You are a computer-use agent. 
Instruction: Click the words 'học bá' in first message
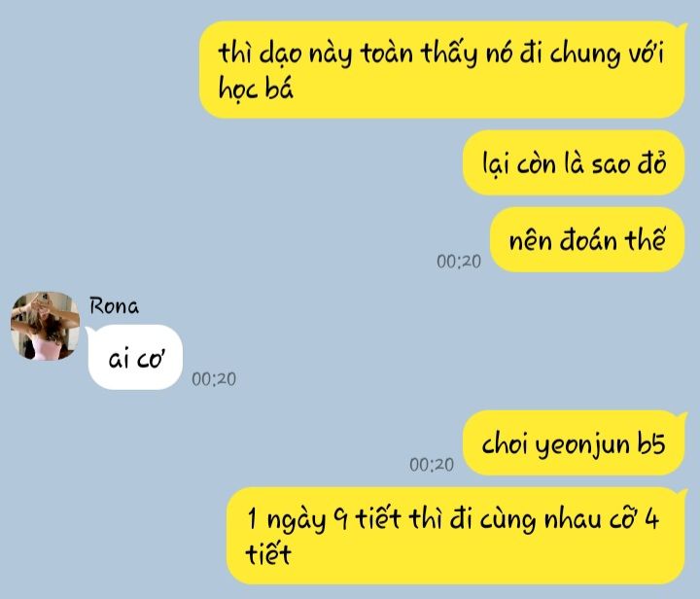tap(256, 88)
